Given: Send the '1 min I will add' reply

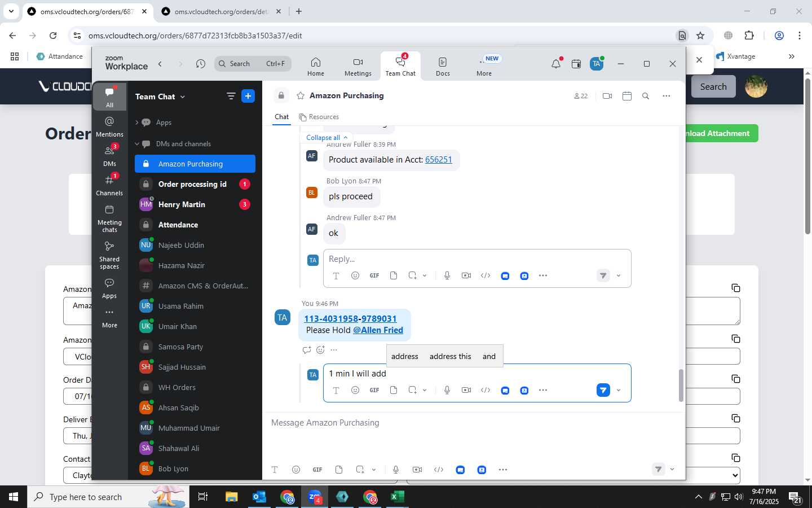Looking at the screenshot, I should coord(603,390).
